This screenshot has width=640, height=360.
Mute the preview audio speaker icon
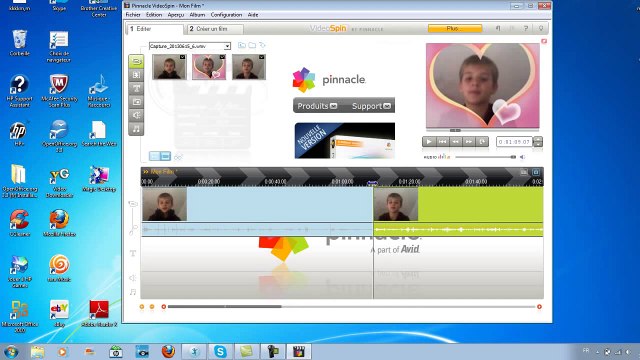tap(522, 157)
